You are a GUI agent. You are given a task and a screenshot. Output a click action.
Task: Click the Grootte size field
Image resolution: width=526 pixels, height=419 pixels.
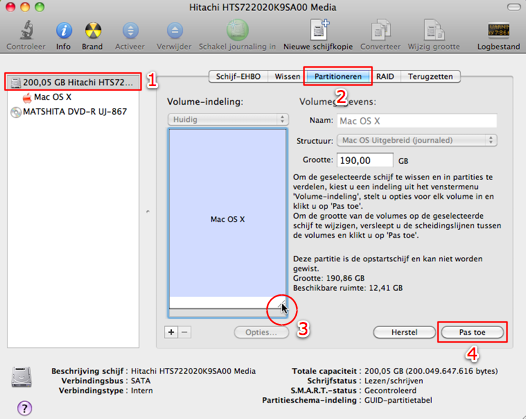pos(365,160)
